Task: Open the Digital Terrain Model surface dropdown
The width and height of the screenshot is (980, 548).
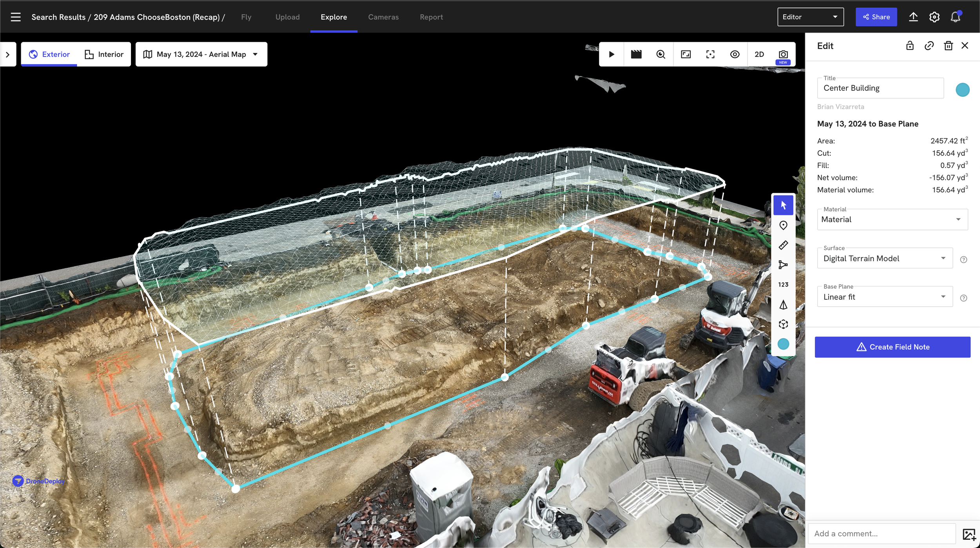Action: point(884,258)
